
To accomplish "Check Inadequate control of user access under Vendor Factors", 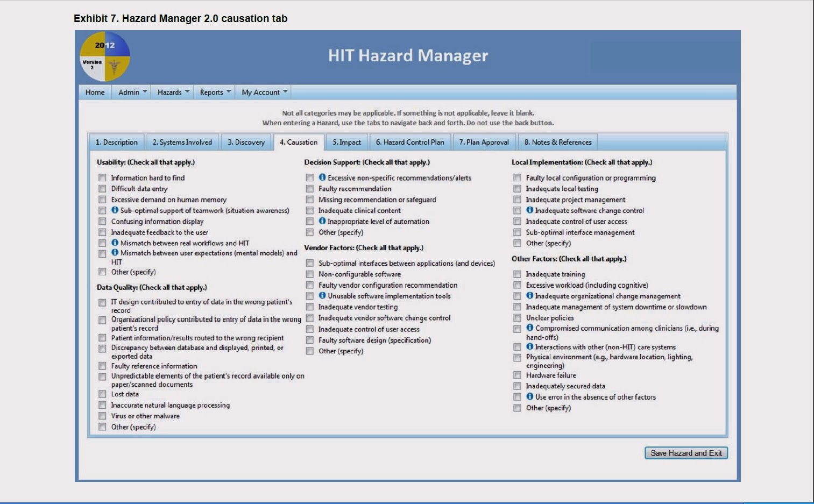I will pyautogui.click(x=310, y=329).
